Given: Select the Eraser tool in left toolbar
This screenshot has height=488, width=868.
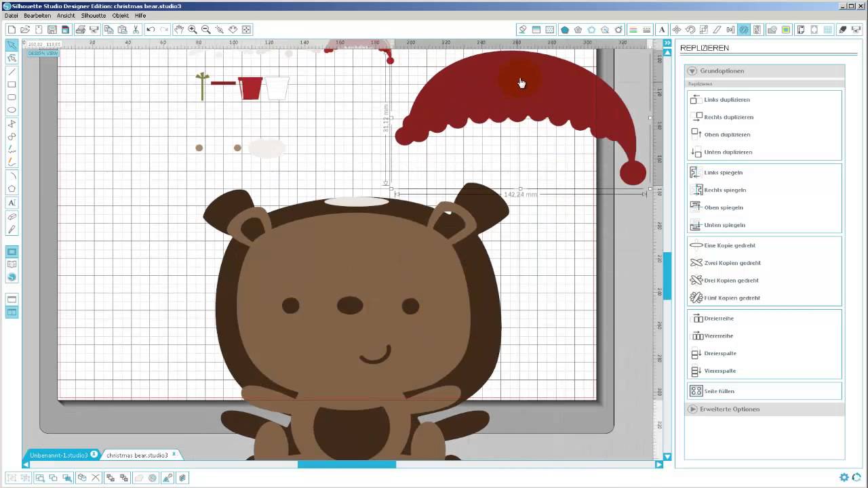Looking at the screenshot, I should tap(12, 217).
